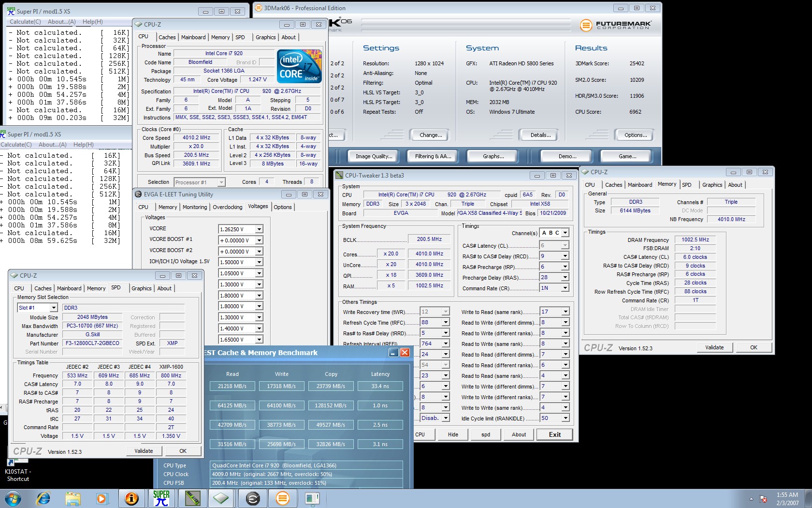The image size is (812, 508).
Task: Switch to Mainboard tab in top CPU-Z
Action: [193, 37]
